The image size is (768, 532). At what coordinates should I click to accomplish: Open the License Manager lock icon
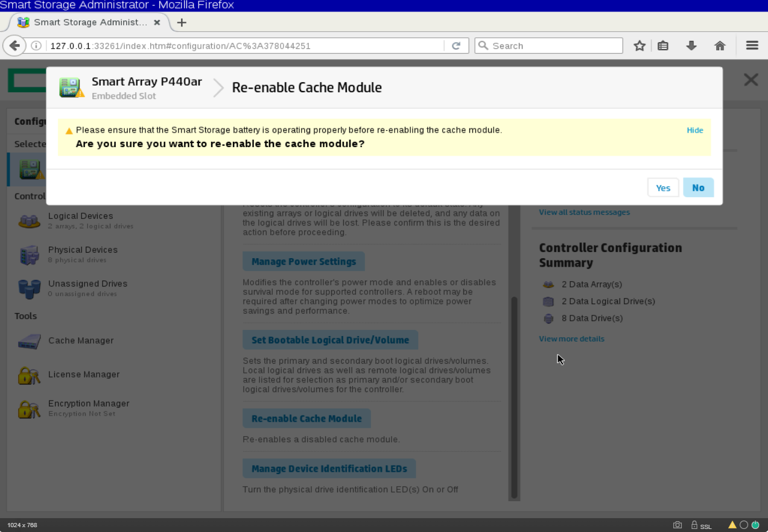29,375
